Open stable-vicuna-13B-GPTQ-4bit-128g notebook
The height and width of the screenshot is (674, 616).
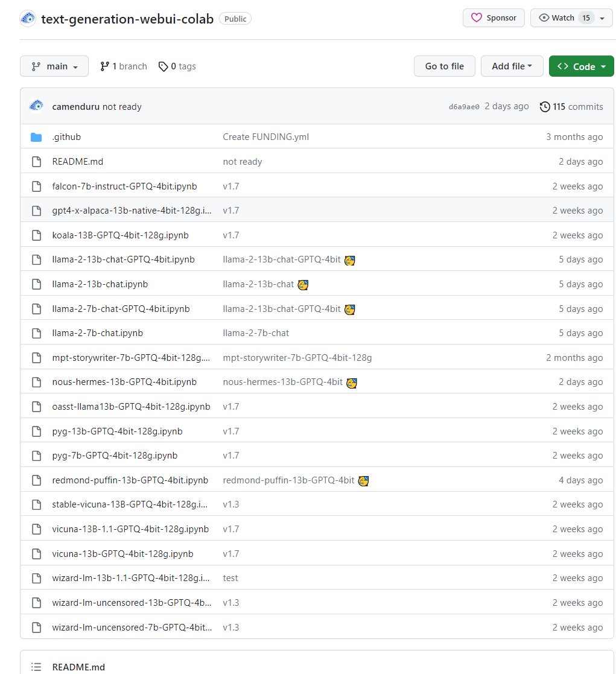[130, 504]
